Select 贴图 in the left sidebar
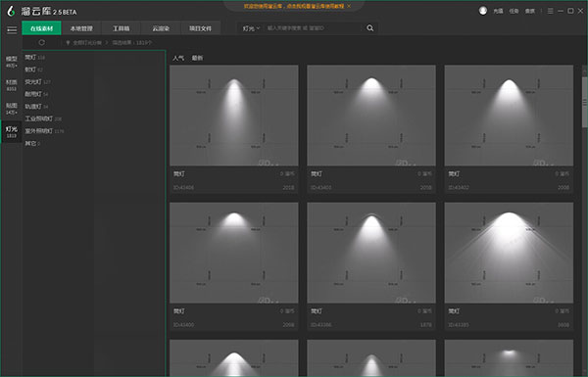 11,109
